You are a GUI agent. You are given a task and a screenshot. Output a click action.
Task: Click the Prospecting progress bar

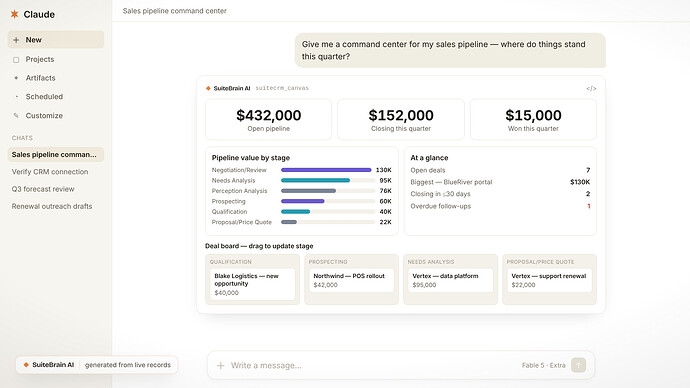click(328, 201)
